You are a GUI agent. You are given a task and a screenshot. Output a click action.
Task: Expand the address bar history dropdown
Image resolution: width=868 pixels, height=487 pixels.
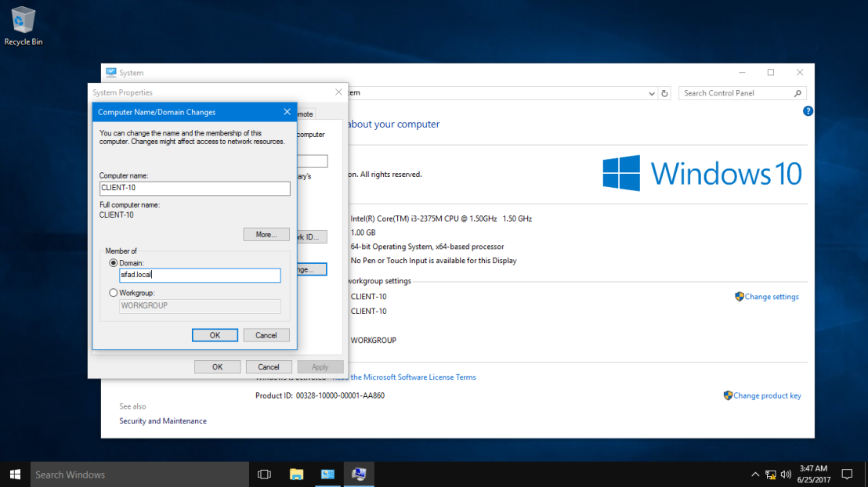tap(652, 93)
